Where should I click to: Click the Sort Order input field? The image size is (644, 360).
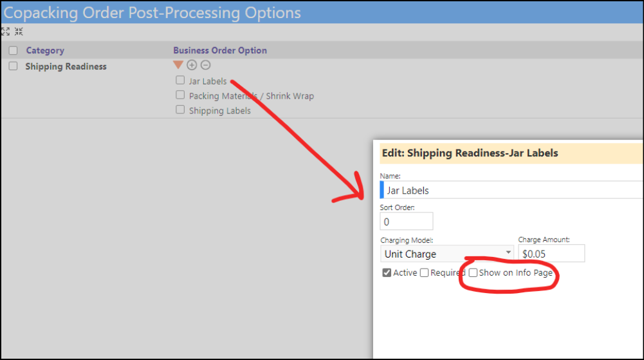[406, 222]
